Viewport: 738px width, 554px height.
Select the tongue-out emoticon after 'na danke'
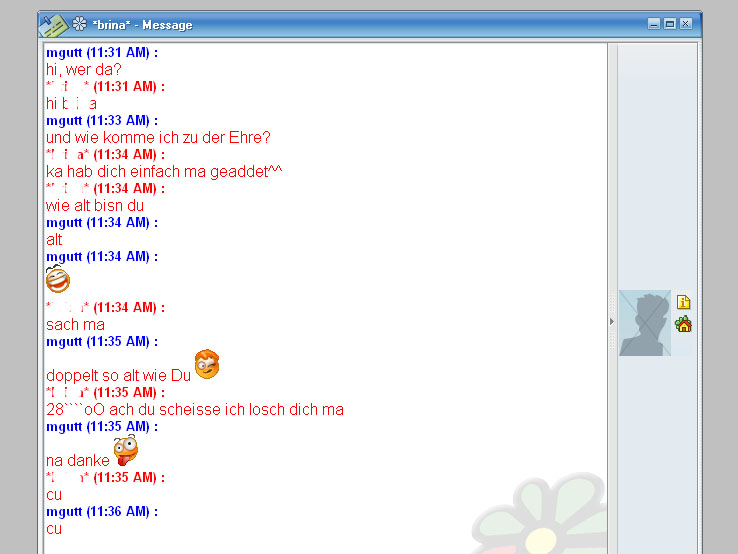126,450
